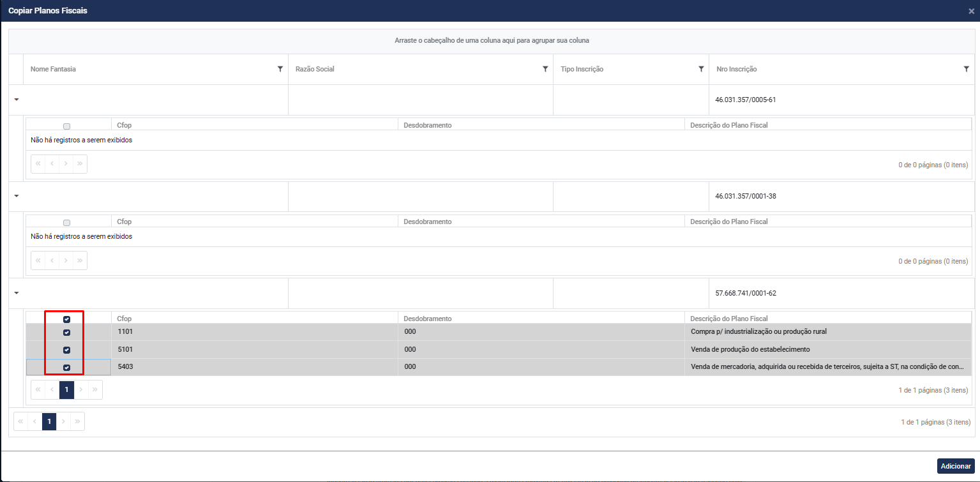The width and height of the screenshot is (980, 482).
Task: Uncheck the row with Cfop 5403
Action: [67, 368]
